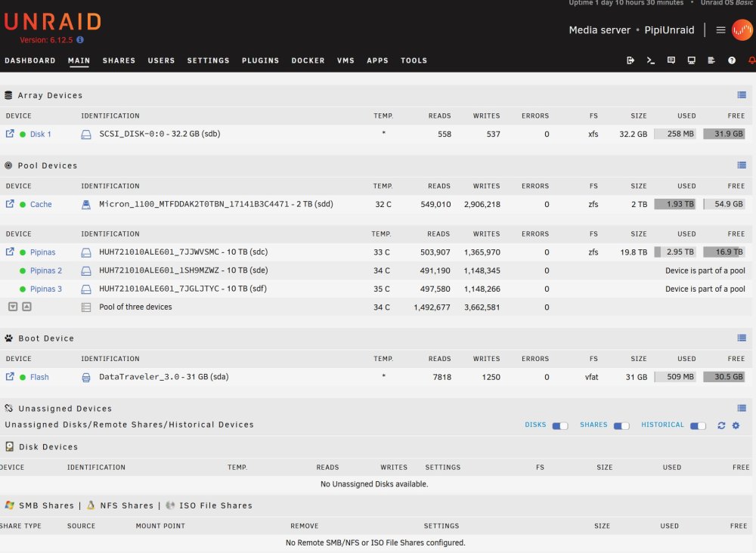The image size is (756, 553).
Task: Click the green status dot beside Pipinas 2
Action: (x=23, y=270)
